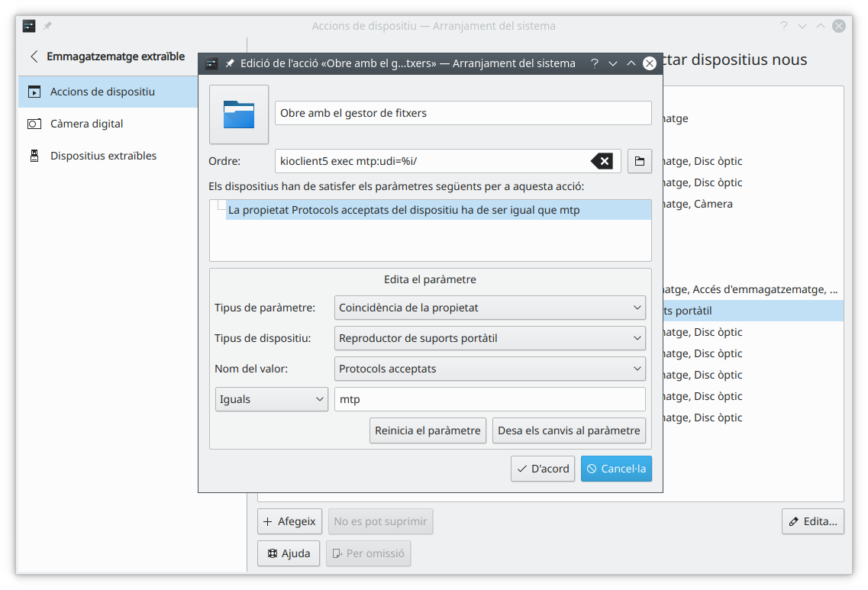Click the Cancel·la button

click(x=616, y=469)
